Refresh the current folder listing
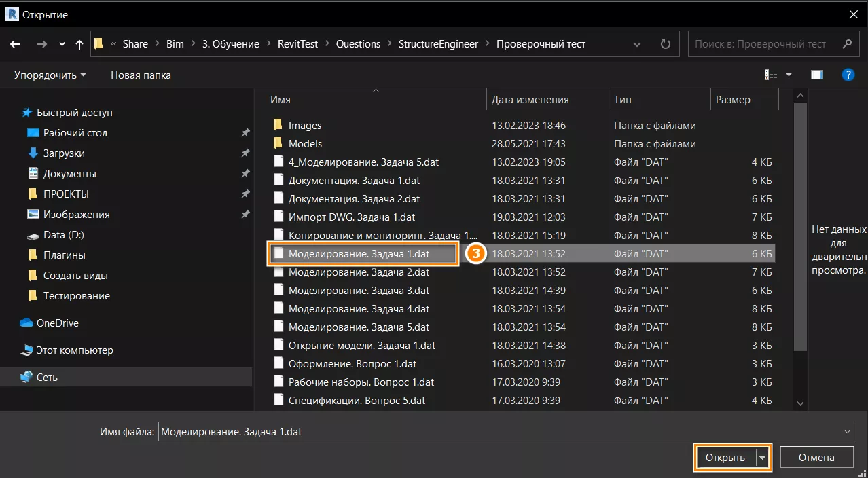 click(x=665, y=44)
